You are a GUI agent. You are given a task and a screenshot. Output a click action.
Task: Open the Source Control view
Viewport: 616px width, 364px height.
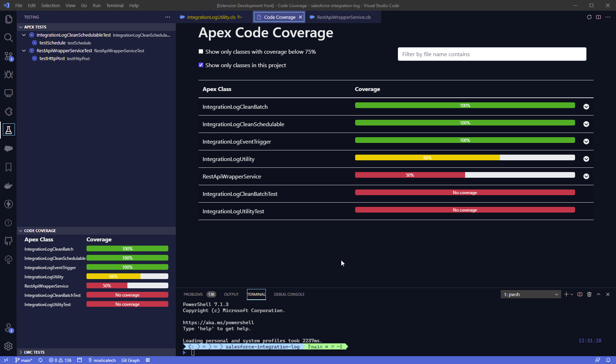coord(9,56)
